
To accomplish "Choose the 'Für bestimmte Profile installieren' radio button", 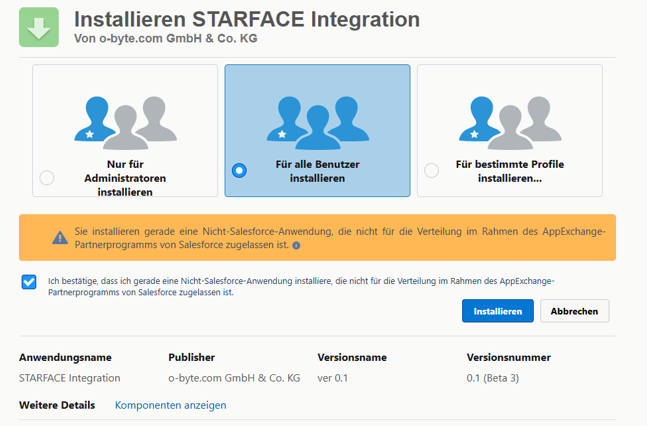I will point(431,171).
